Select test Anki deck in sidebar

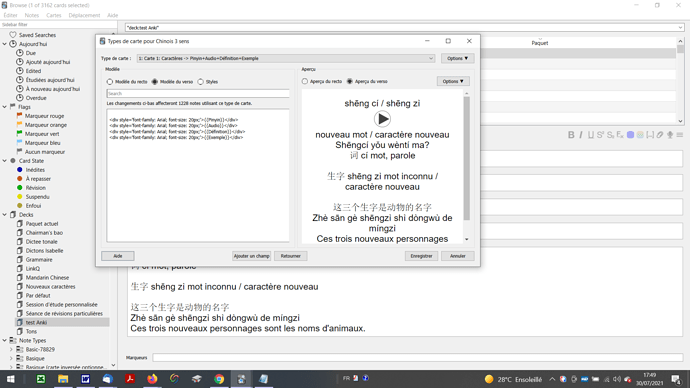(x=36, y=322)
